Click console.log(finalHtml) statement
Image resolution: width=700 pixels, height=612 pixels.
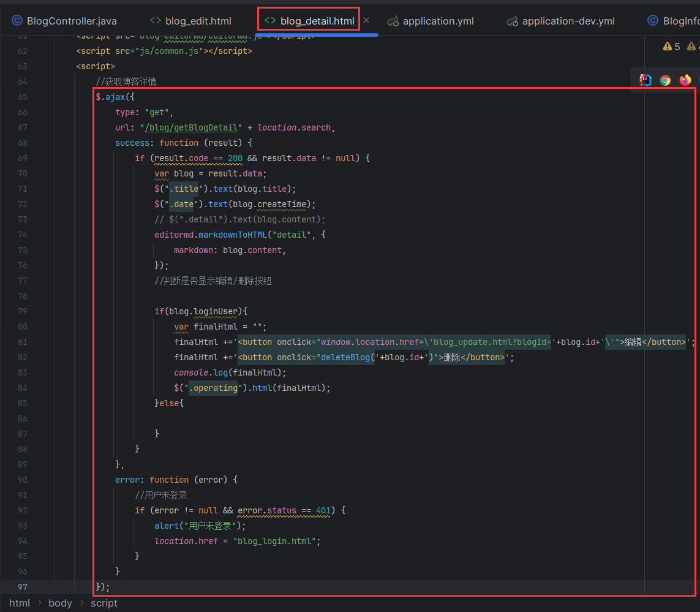(230, 372)
